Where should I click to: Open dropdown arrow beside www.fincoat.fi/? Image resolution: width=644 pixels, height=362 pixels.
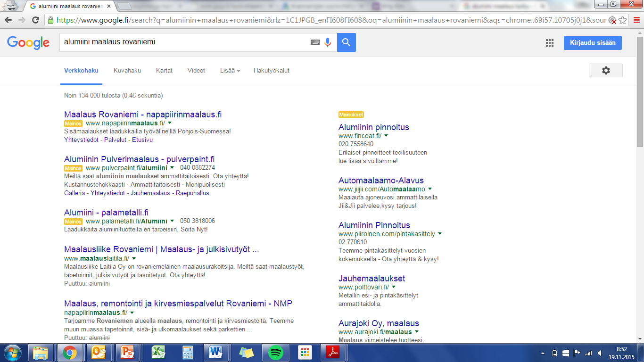click(386, 136)
